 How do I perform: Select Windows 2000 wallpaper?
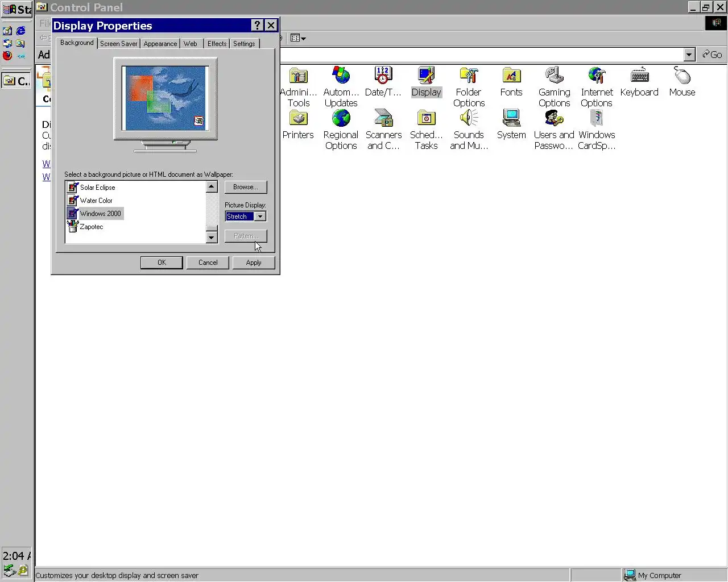(95, 214)
